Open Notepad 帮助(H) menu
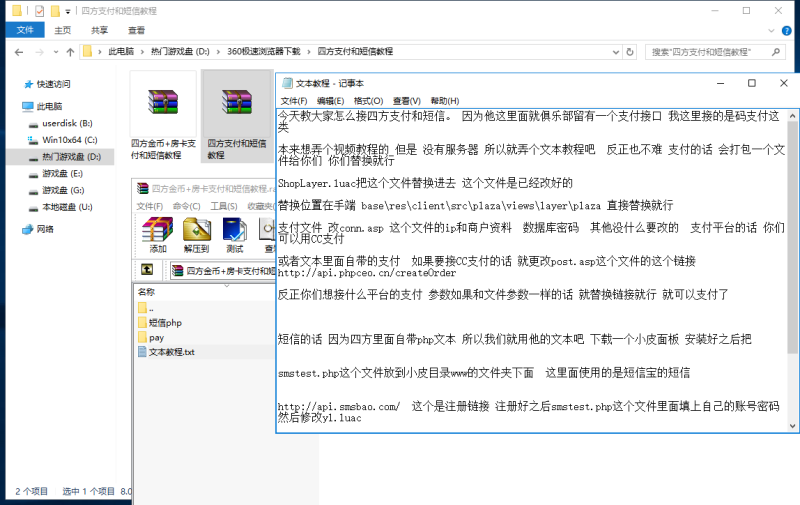This screenshot has height=505, width=800. click(x=445, y=101)
